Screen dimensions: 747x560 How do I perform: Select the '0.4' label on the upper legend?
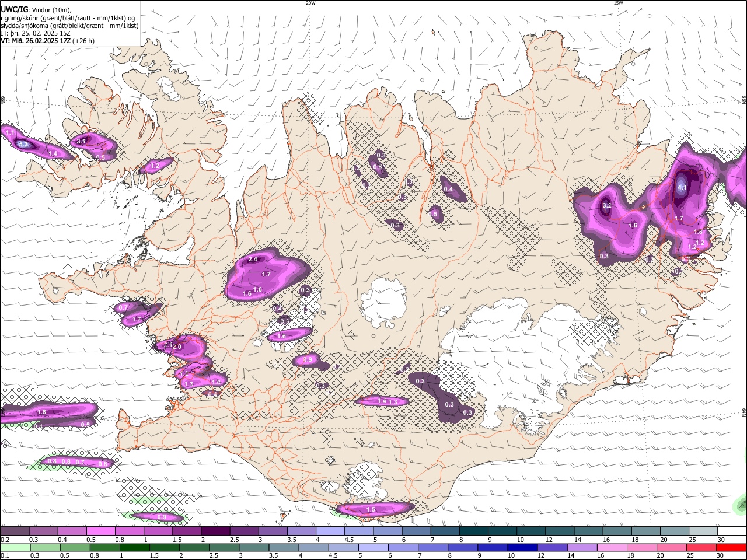62,540
